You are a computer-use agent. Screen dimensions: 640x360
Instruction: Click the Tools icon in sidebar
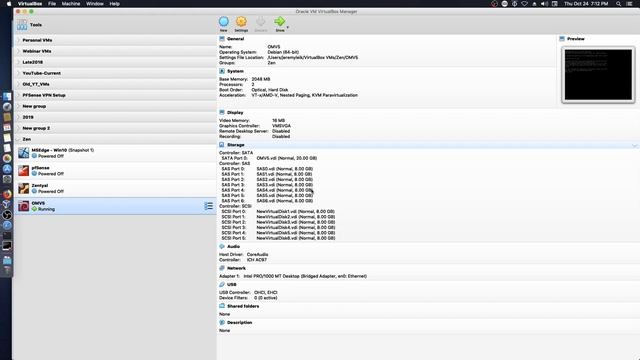click(22, 25)
